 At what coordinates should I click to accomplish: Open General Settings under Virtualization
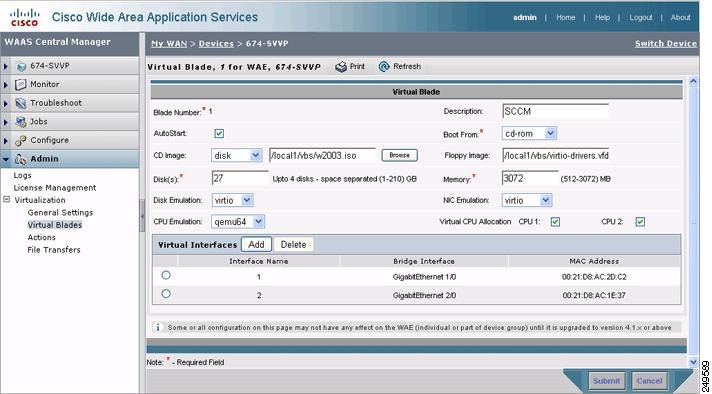(x=60, y=212)
